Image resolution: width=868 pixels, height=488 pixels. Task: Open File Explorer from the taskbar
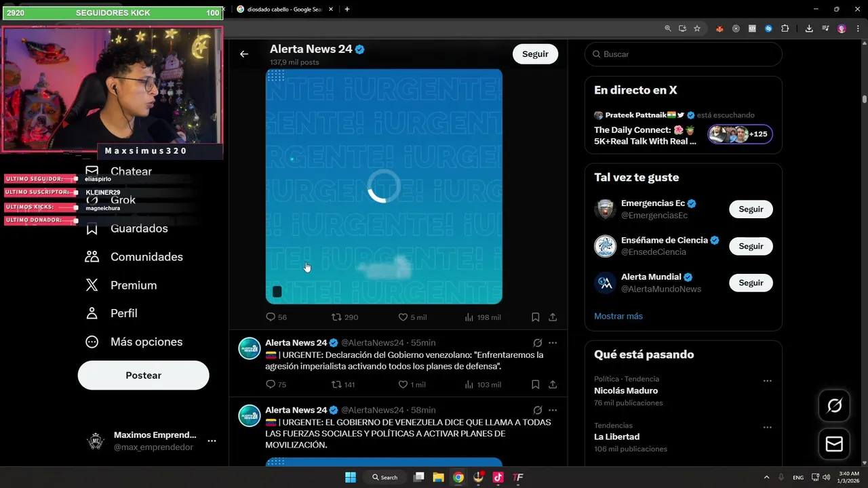[439, 477]
